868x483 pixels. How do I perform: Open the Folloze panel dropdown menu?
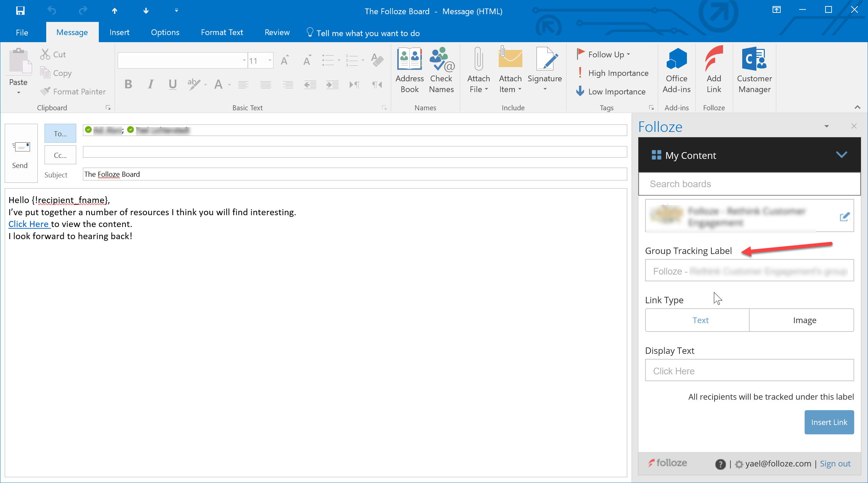827,126
